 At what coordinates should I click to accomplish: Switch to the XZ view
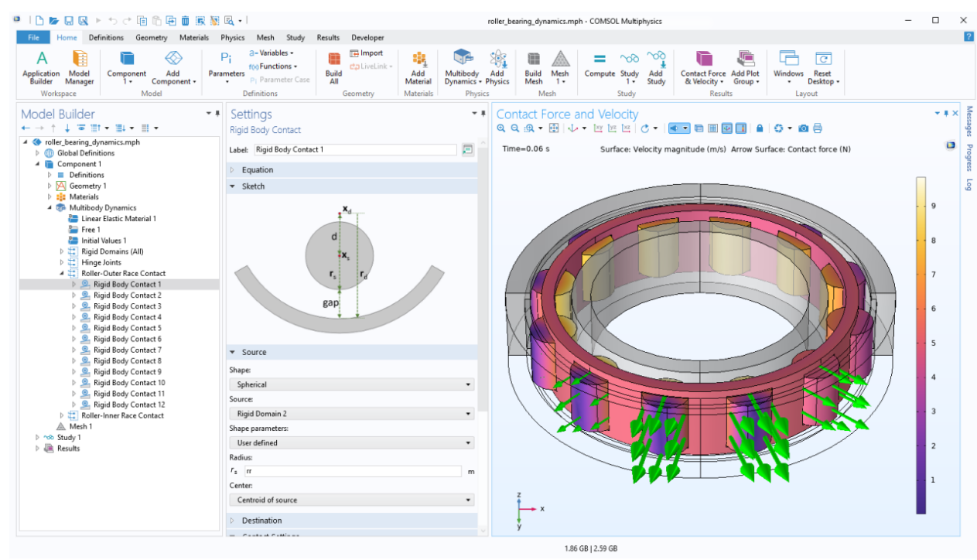pyautogui.click(x=626, y=128)
